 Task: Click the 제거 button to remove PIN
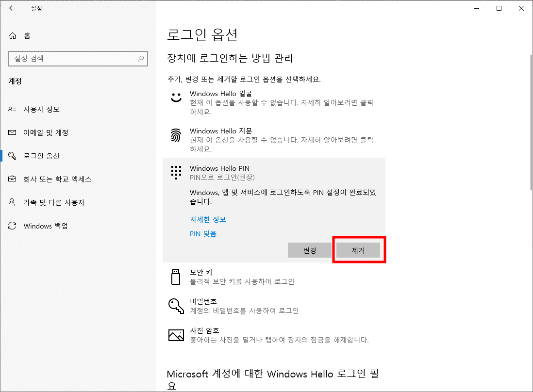tap(358, 250)
